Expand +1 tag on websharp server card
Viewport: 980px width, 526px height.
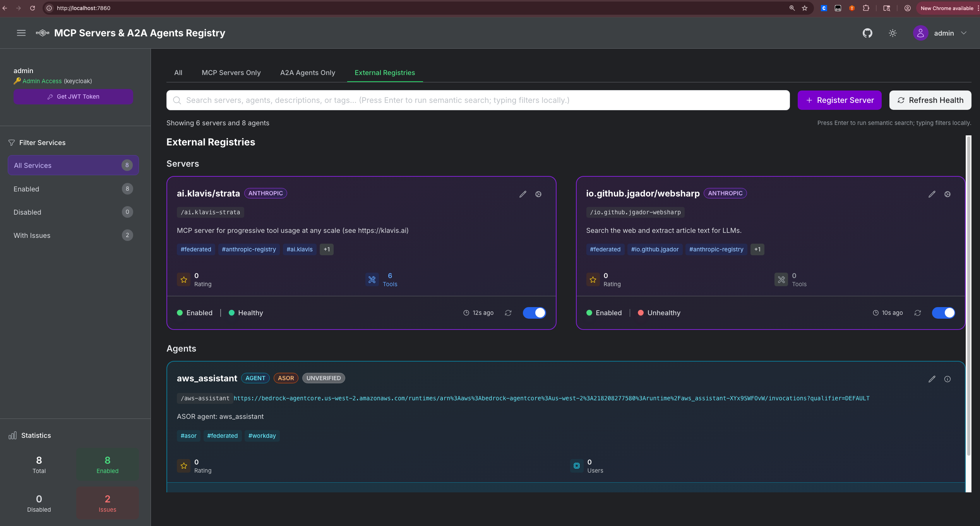pos(757,249)
